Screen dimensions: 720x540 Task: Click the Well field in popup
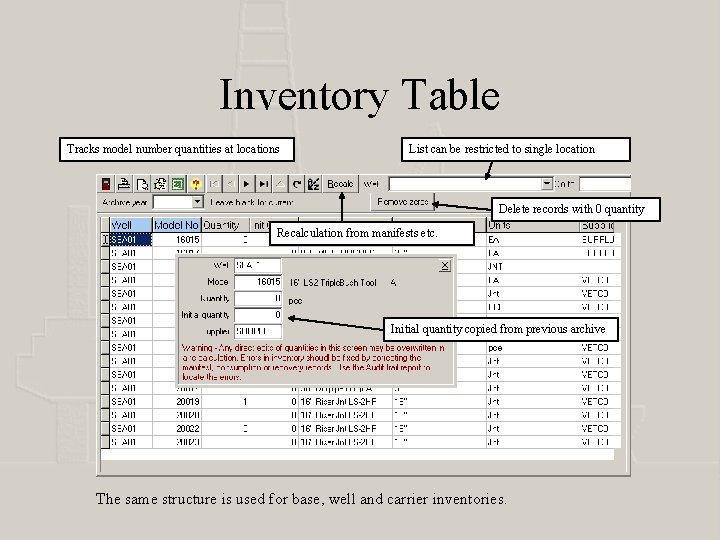[258, 265]
